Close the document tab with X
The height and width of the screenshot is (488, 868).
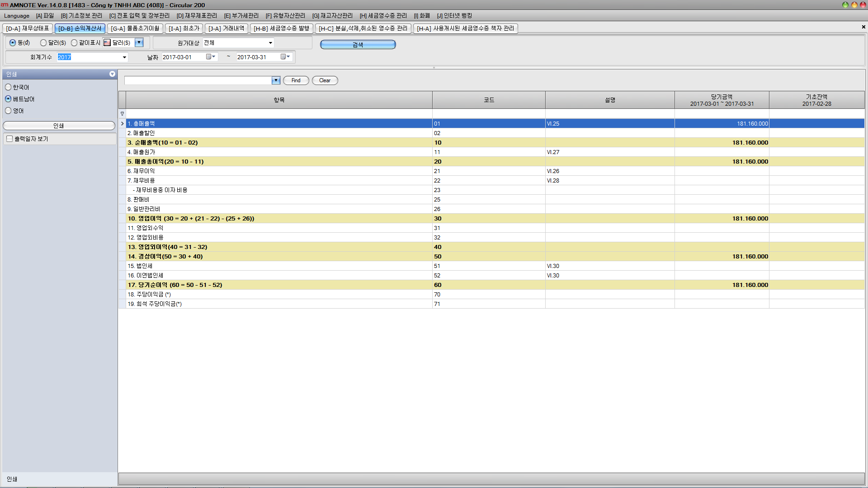pyautogui.click(x=863, y=27)
